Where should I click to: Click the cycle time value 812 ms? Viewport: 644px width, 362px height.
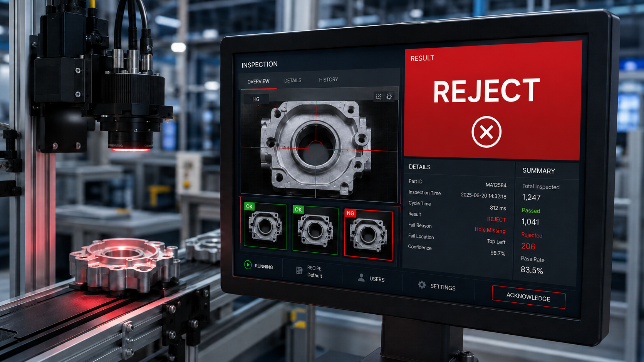(498, 208)
